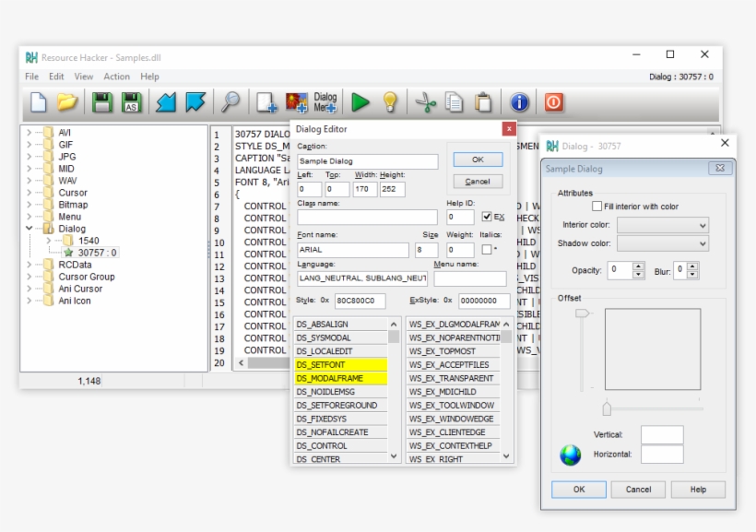Click the Caption field with Sample Dialog
The image size is (756, 532).
(x=367, y=161)
